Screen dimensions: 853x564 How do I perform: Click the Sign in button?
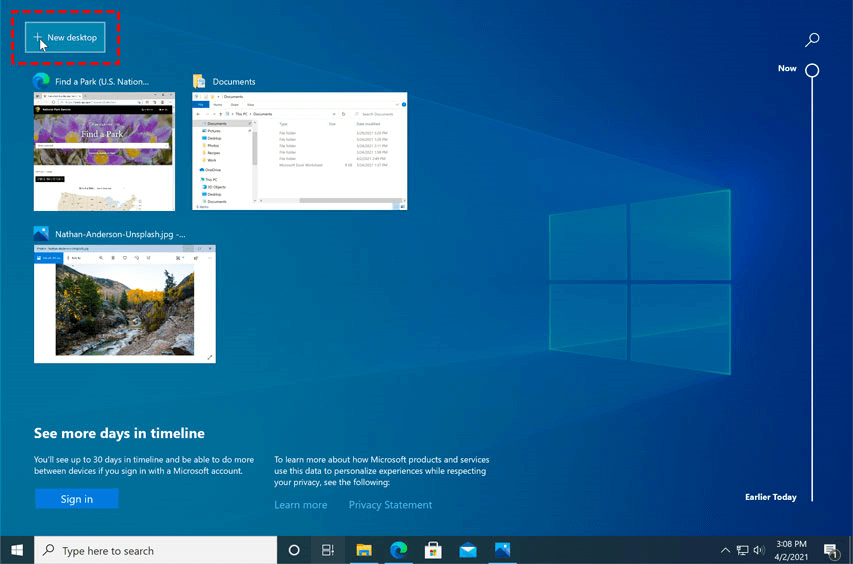(x=76, y=499)
